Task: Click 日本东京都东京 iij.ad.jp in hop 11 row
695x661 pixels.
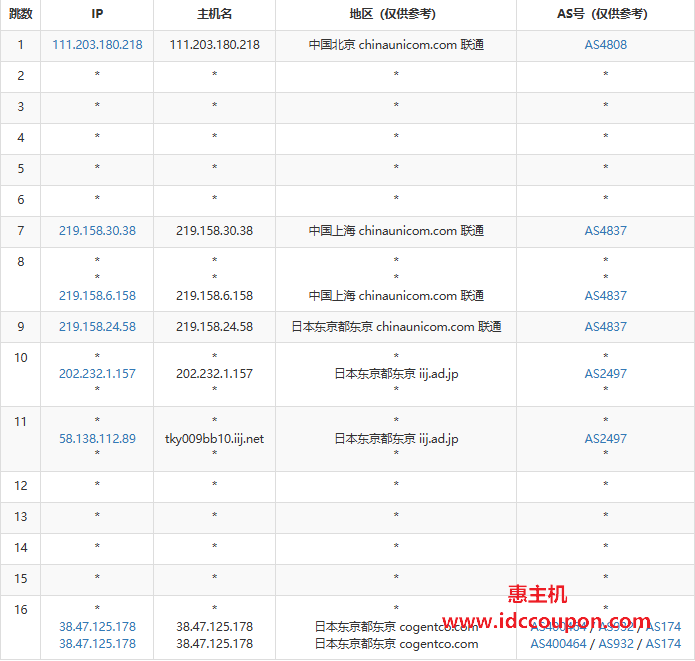Action: [396, 439]
